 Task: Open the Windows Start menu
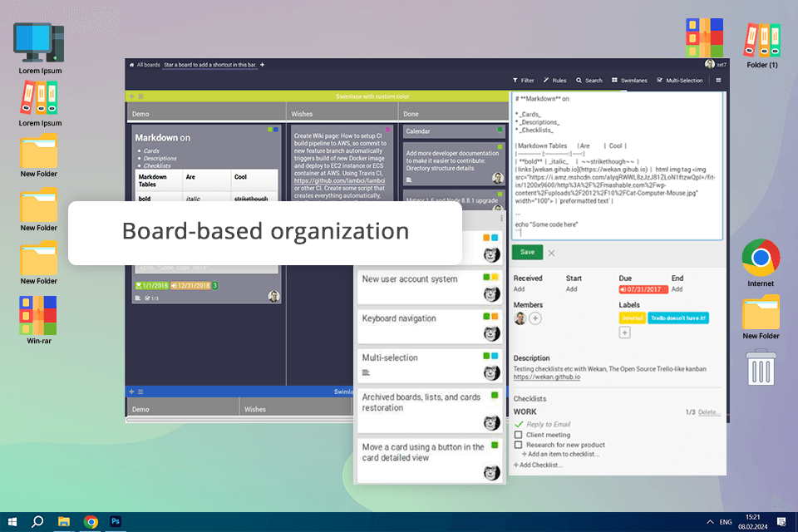click(12, 522)
